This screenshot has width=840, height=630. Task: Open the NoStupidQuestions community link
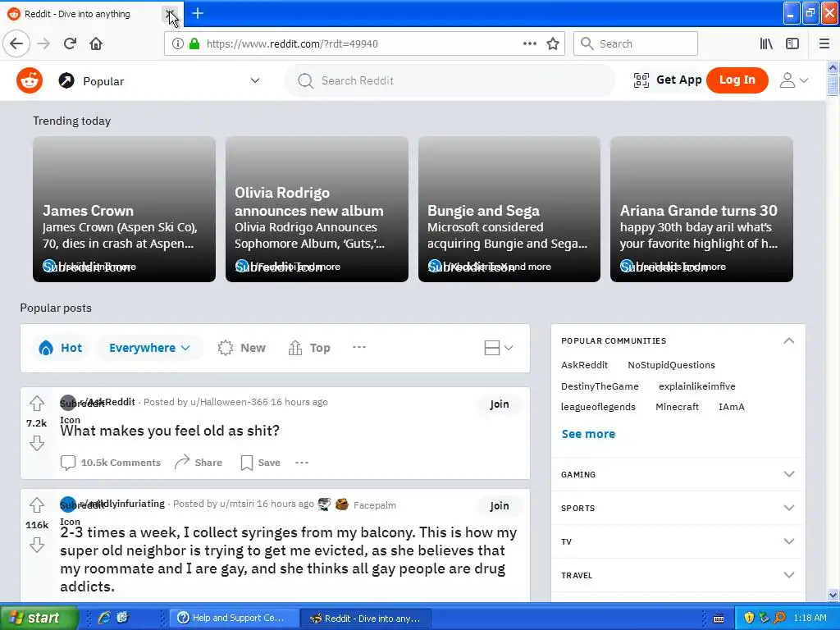pyautogui.click(x=671, y=365)
